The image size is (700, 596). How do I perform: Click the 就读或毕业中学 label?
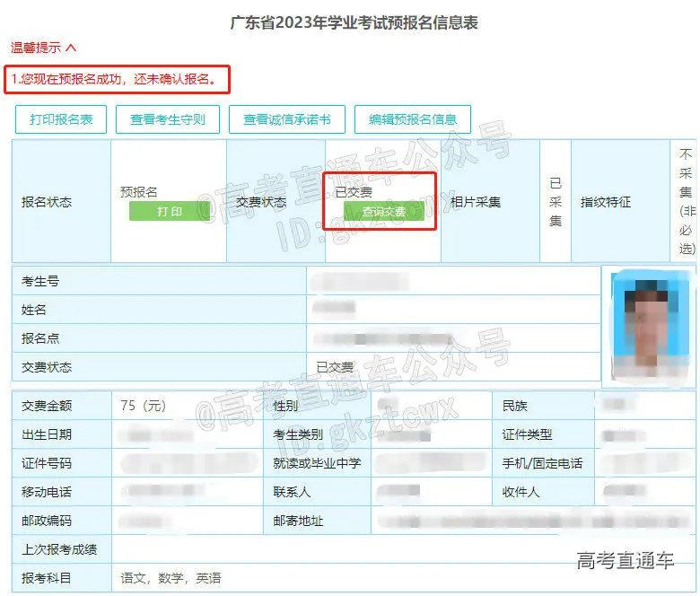(x=317, y=463)
